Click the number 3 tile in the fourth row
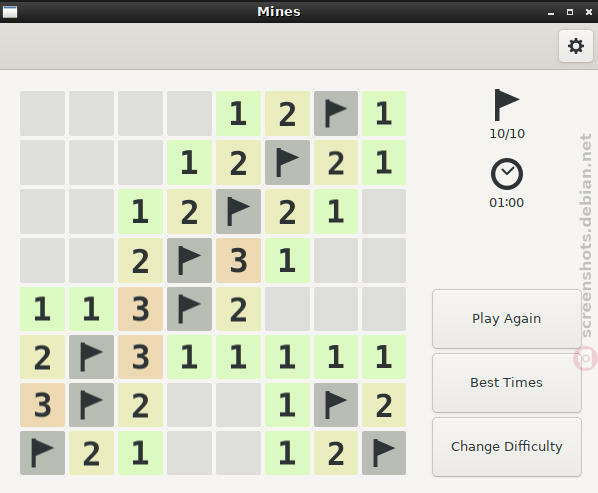Image resolution: width=598 pixels, height=493 pixels. tap(238, 260)
